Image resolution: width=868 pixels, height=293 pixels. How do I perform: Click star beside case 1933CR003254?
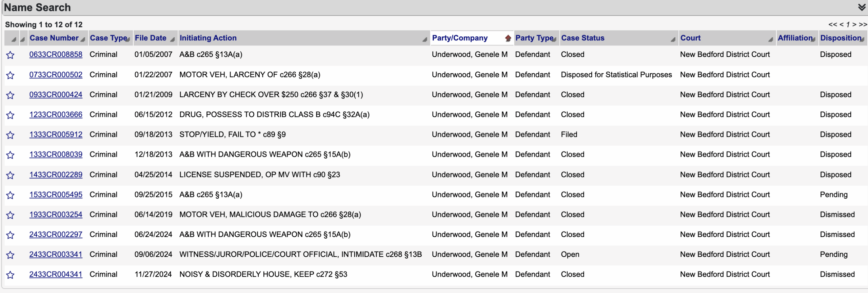(x=11, y=215)
